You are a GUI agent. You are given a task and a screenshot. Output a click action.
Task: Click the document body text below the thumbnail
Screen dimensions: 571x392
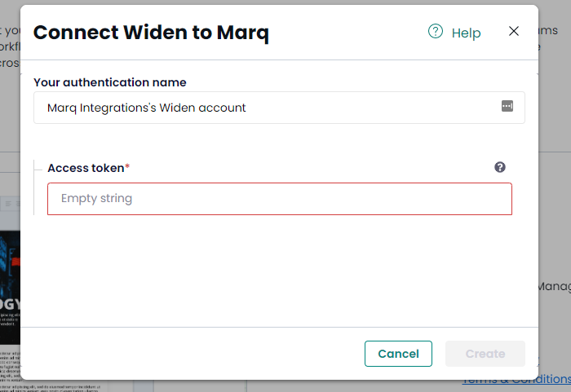[10, 369]
